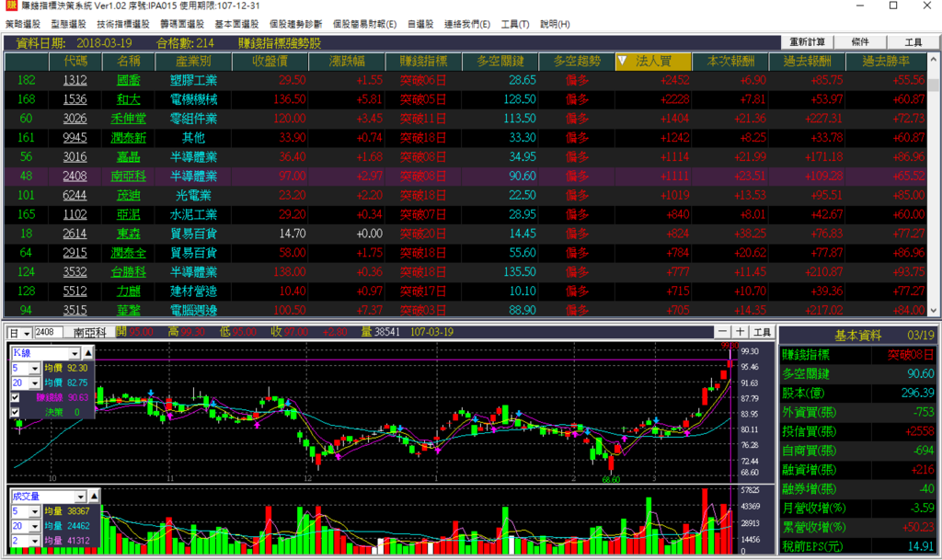Open the 成交量 indicator dropdown
This screenshot has height=560, width=942.
pyautogui.click(x=81, y=497)
